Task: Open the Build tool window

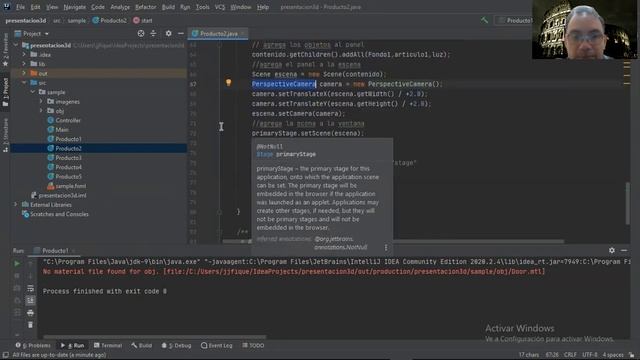Action: point(141,345)
